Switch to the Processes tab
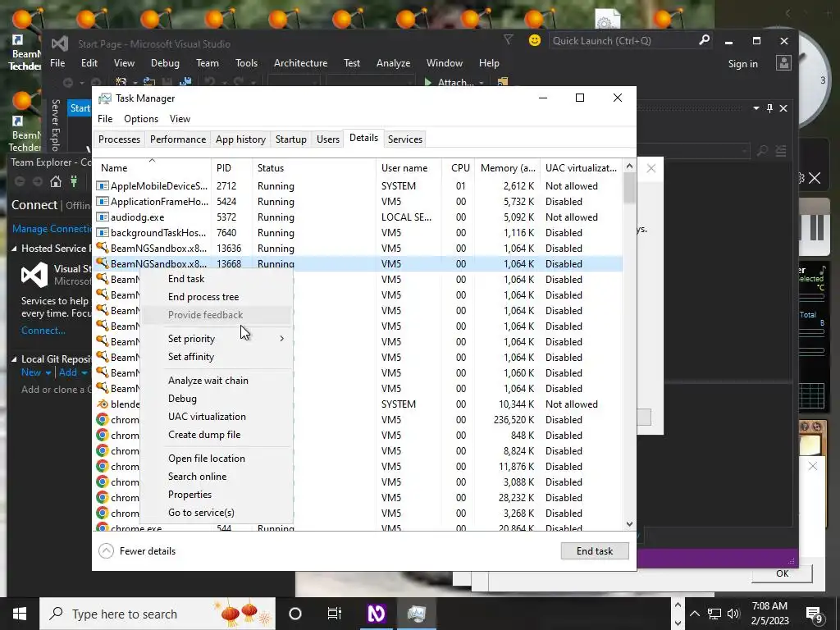 [119, 139]
